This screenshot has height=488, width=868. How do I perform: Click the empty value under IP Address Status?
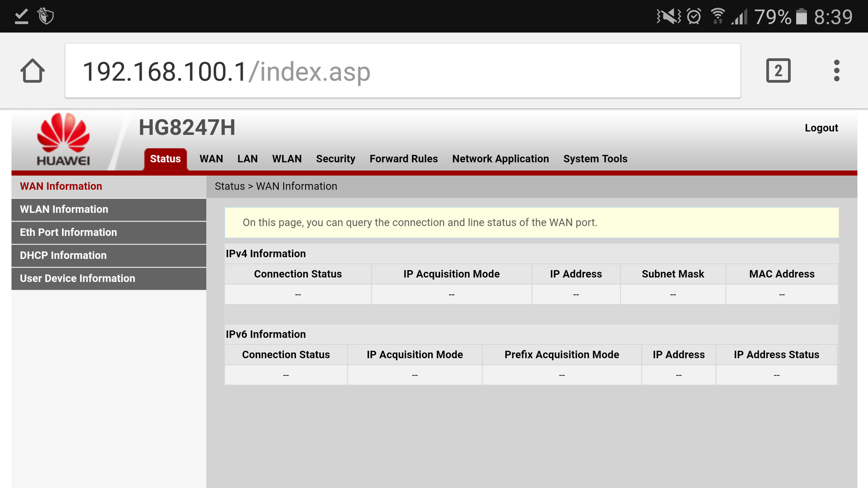click(x=776, y=375)
